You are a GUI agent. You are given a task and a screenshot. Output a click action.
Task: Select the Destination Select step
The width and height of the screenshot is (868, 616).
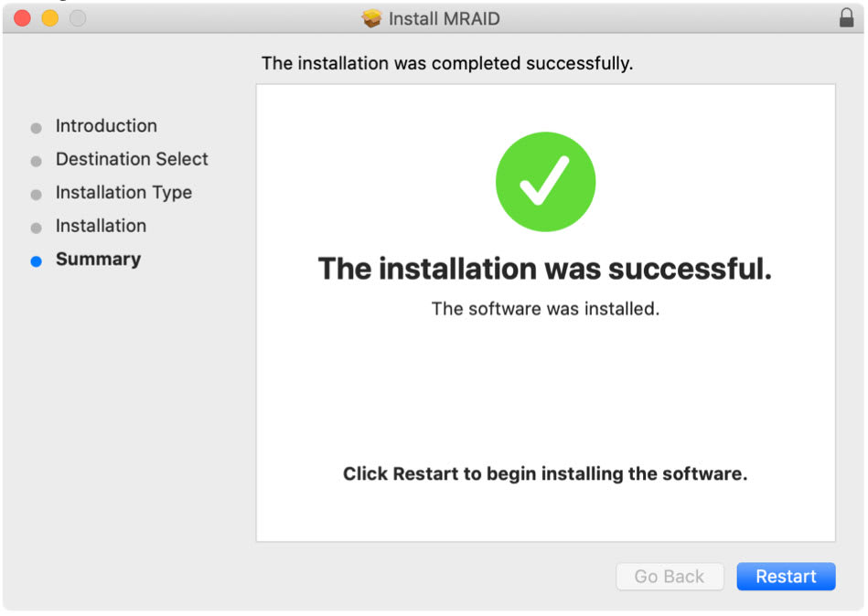pyautogui.click(x=132, y=159)
